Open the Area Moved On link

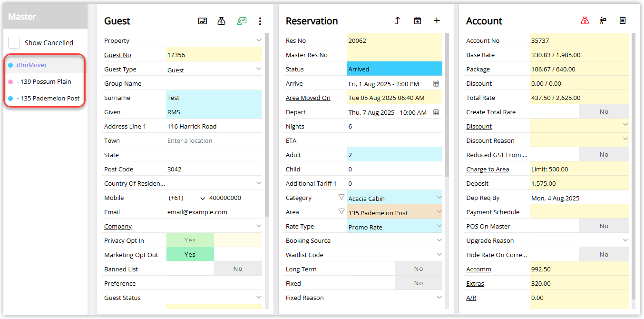pyautogui.click(x=308, y=98)
